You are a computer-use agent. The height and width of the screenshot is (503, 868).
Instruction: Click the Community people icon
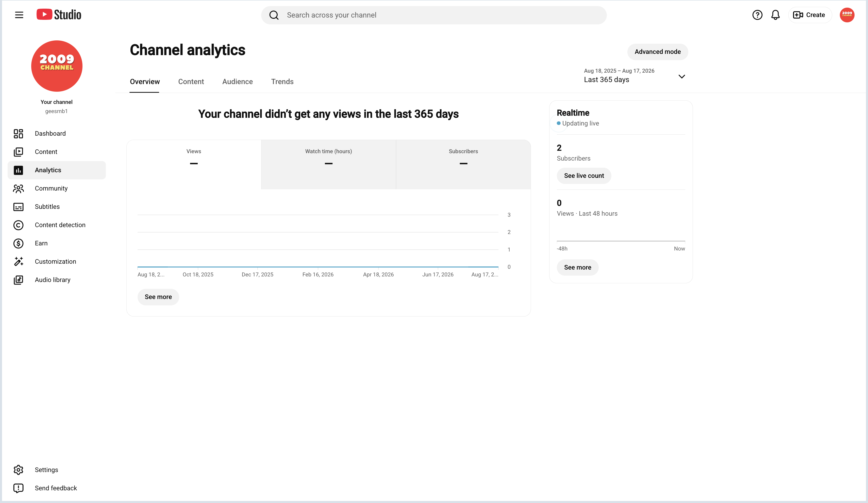tap(18, 188)
